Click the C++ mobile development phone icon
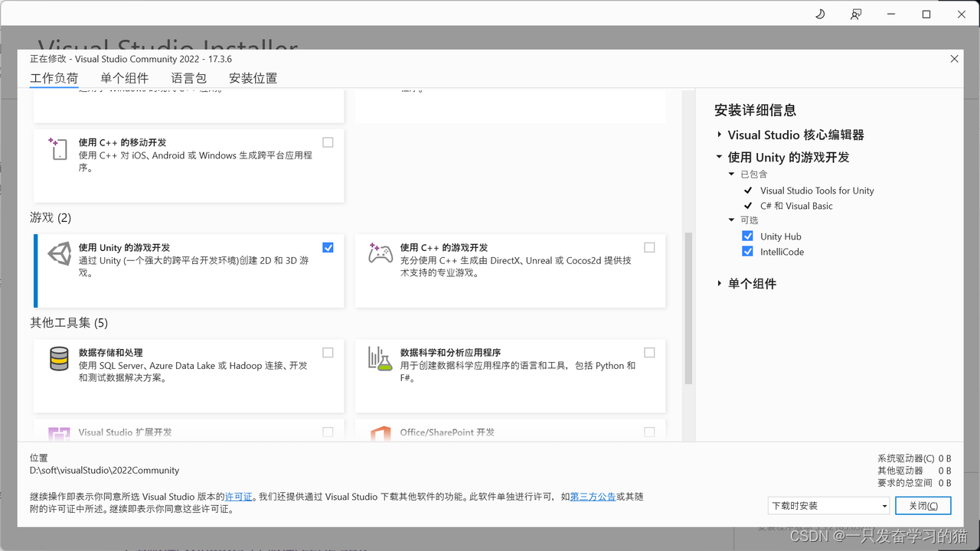Screen dimensions: 980x551 [58, 149]
